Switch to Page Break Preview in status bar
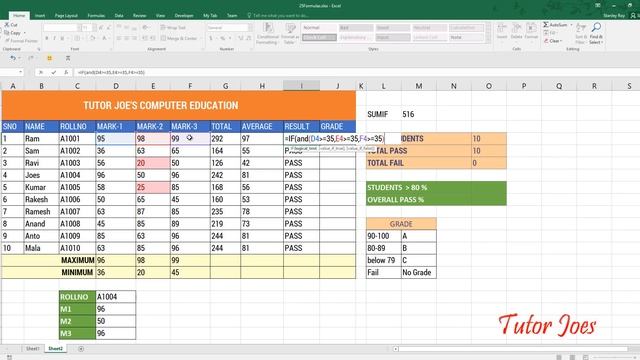The width and height of the screenshot is (640, 360). 586,357
